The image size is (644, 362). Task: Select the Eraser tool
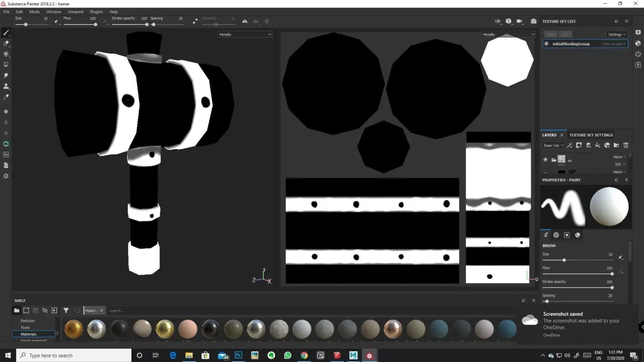[x=6, y=43]
